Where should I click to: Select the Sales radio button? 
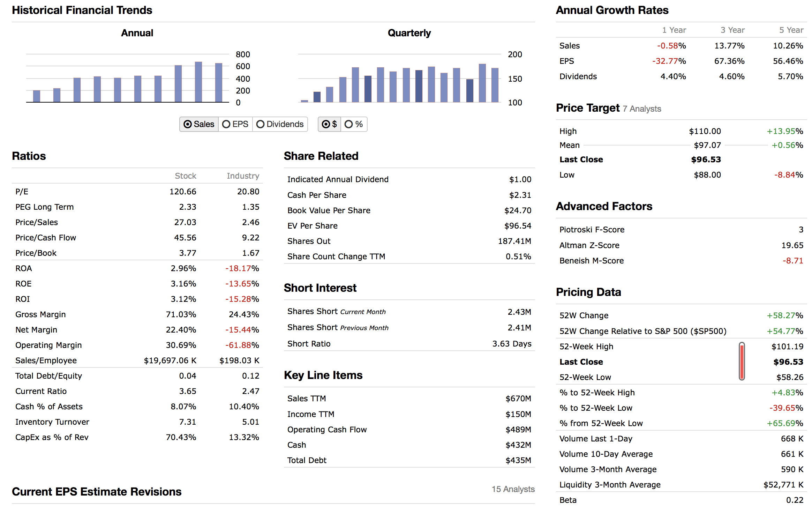[199, 124]
